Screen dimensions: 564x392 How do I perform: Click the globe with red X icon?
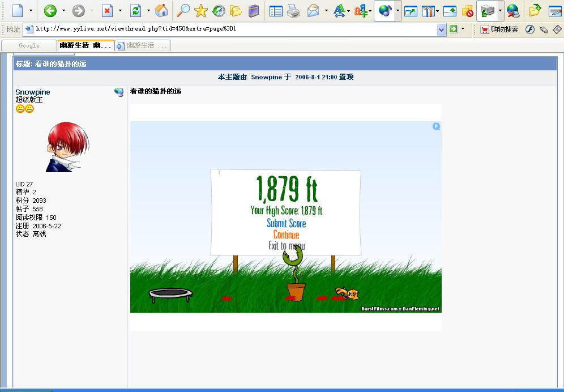point(513,11)
